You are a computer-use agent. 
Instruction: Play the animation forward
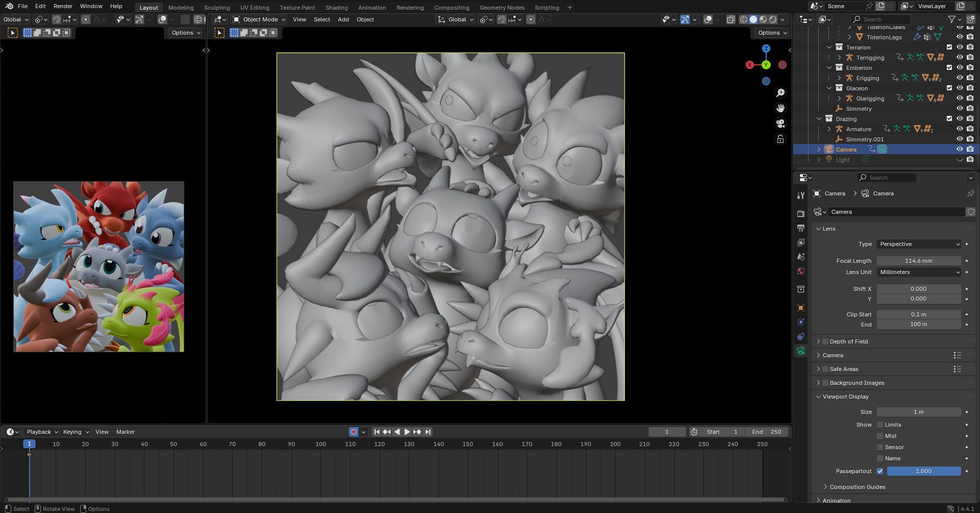407,432
